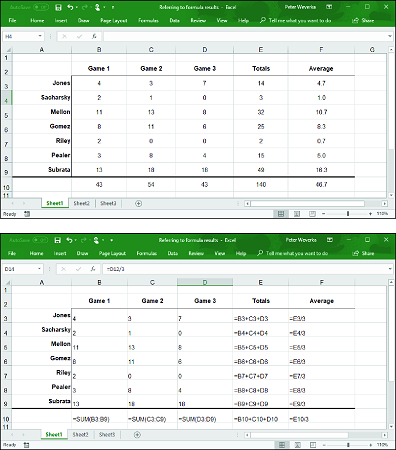396x450 pixels.
Task: Expand formula bar in top window
Action: tap(390, 36)
